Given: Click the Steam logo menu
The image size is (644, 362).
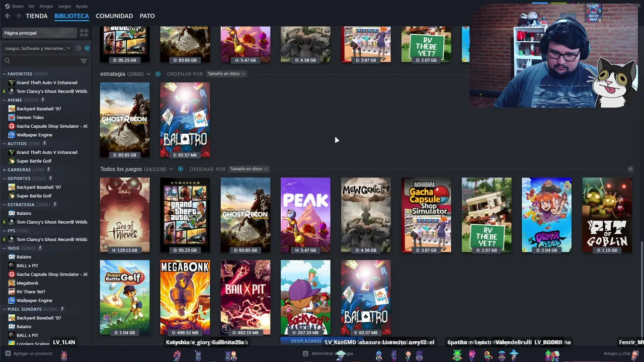Looking at the screenshot, I should tap(14, 6).
